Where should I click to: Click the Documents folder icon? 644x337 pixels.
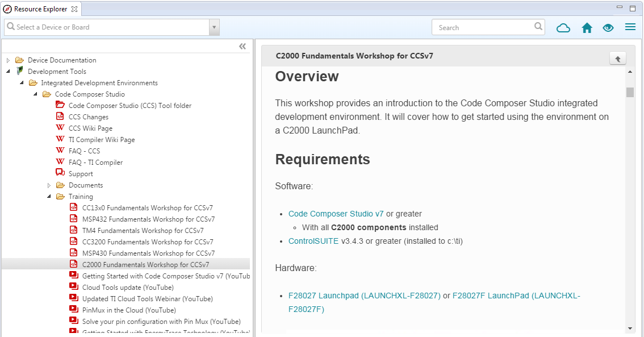pyautogui.click(x=60, y=185)
